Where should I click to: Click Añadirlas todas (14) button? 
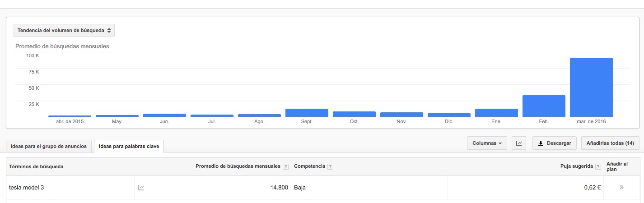(610, 143)
